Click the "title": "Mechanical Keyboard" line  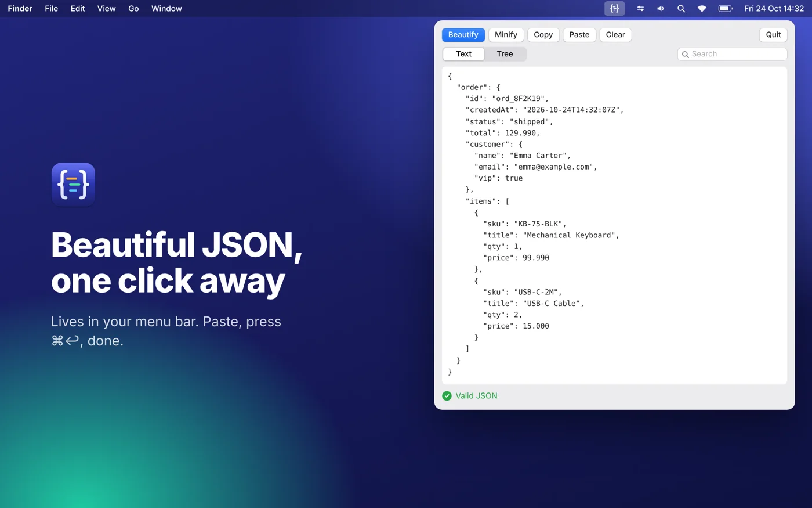(x=552, y=235)
